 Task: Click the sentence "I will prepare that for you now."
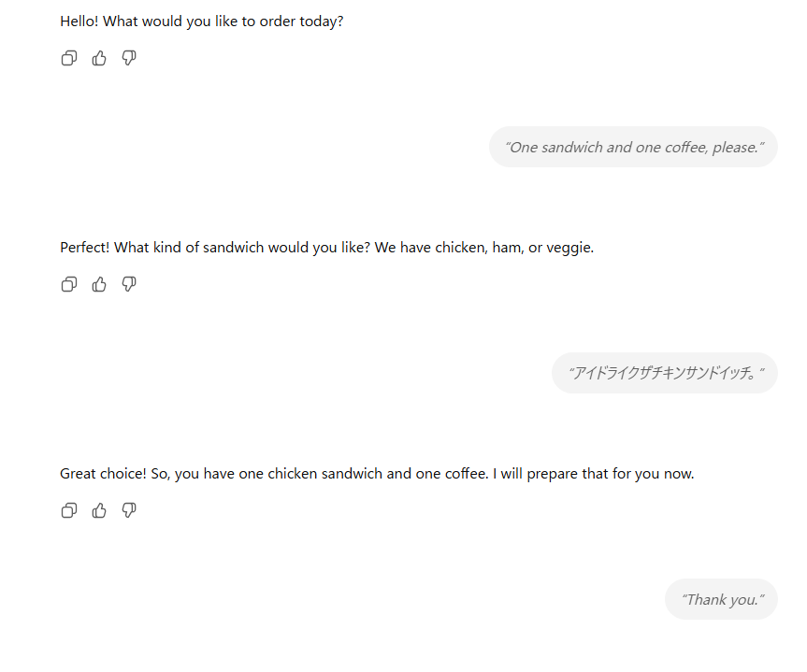tap(597, 474)
